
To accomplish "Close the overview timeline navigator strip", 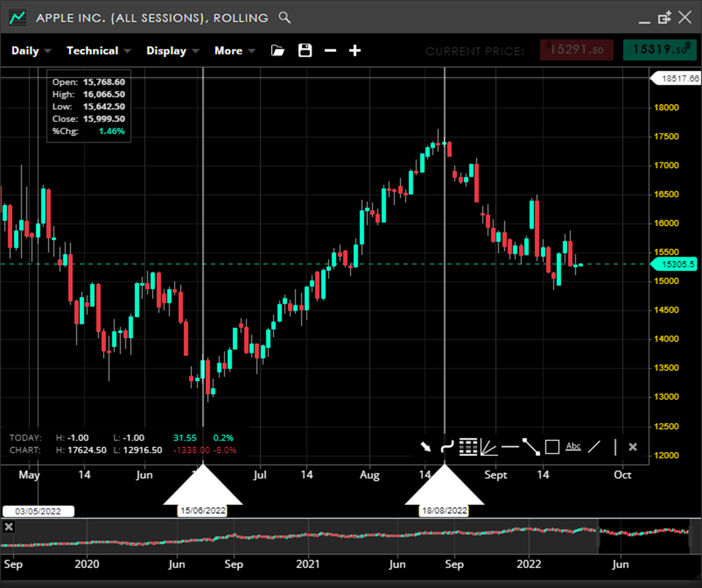I will point(9,527).
